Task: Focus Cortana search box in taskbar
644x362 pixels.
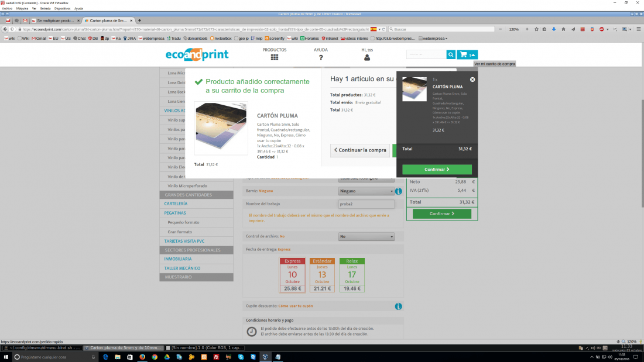Action: (55, 357)
